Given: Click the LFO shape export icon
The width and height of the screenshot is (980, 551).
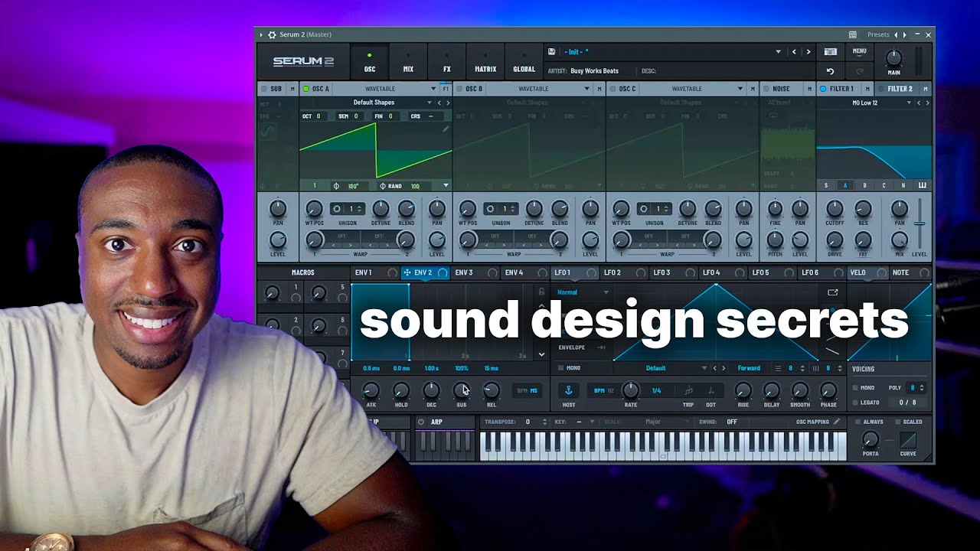Looking at the screenshot, I should coord(833,292).
